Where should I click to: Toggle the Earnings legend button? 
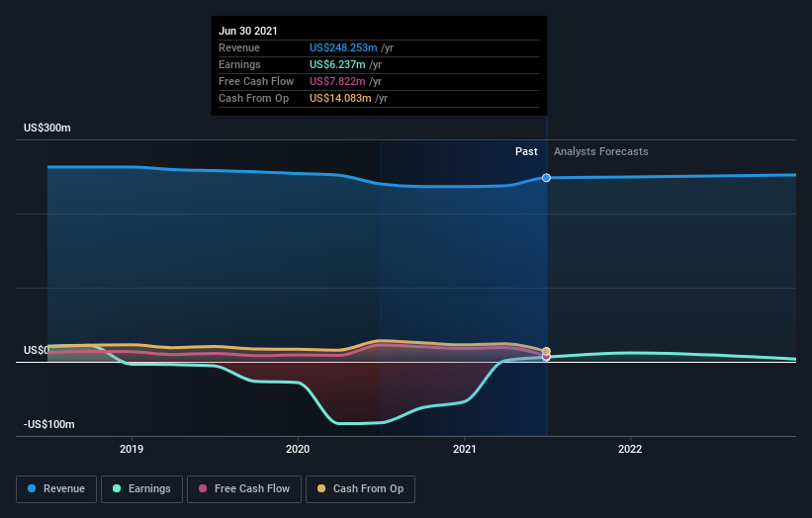point(141,489)
